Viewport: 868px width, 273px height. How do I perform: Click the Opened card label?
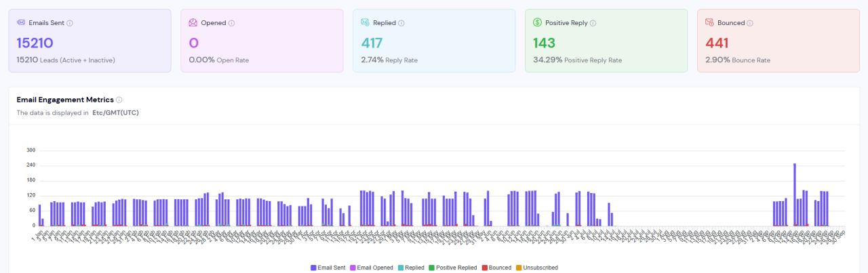213,23
